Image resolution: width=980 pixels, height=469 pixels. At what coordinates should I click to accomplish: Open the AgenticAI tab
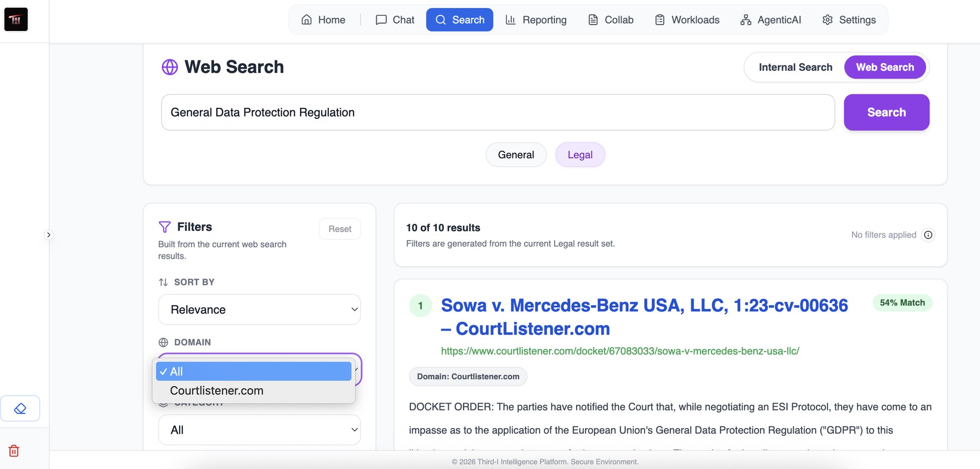771,20
